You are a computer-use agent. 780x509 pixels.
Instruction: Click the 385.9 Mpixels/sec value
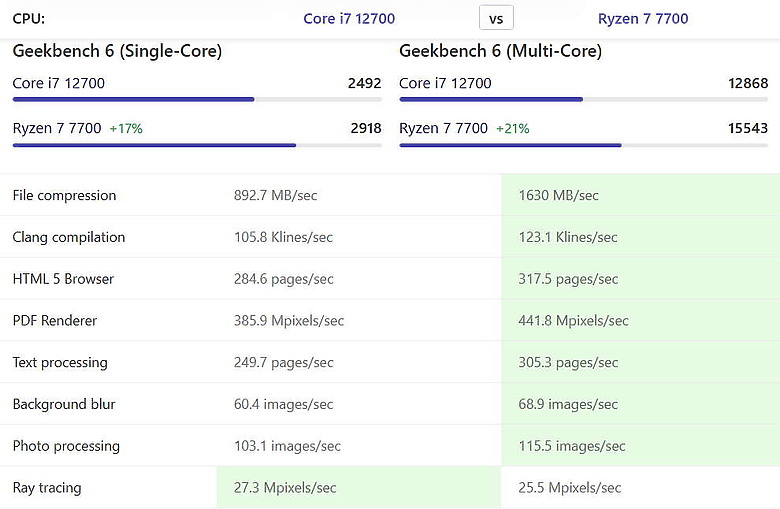pos(289,321)
